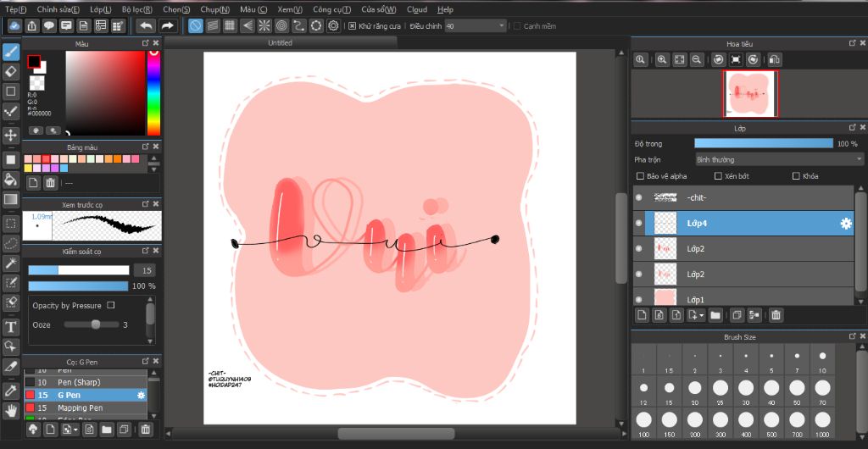This screenshot has height=449, width=868.
Task: Choose brush size 200 preset
Action: [694, 424]
